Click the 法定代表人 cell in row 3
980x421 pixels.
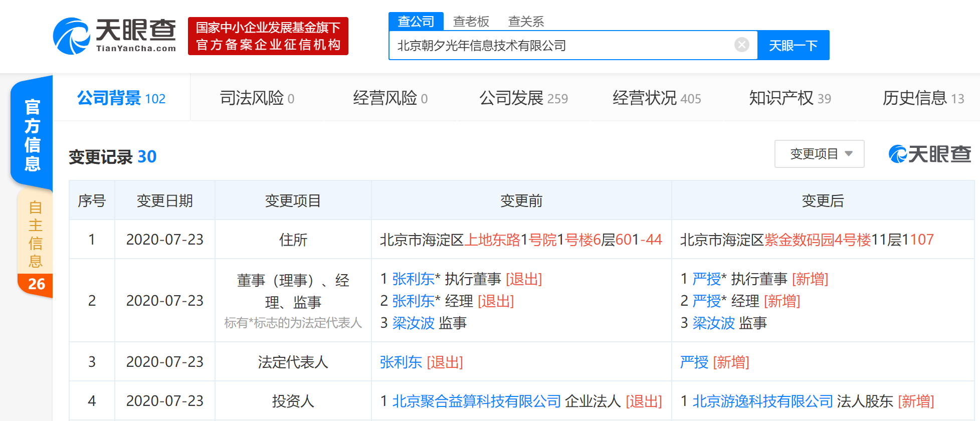293,362
